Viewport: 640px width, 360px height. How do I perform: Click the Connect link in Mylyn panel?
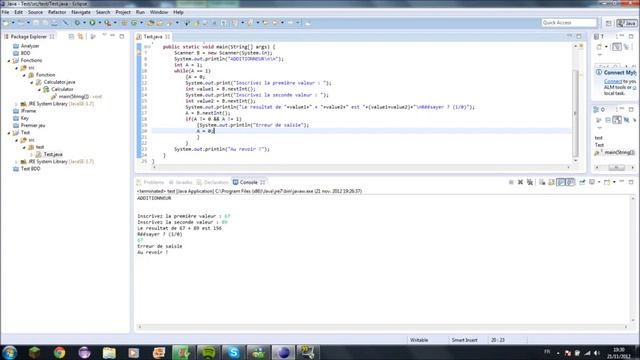click(613, 82)
